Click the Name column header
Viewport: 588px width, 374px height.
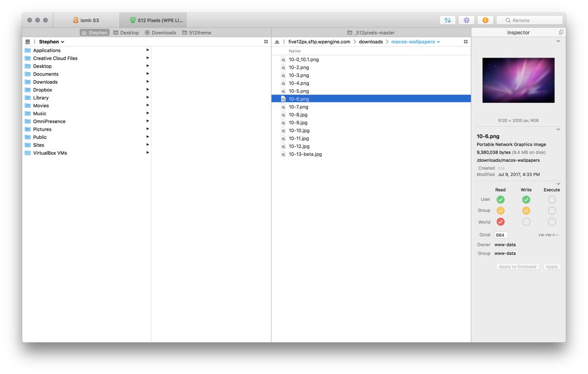click(295, 51)
